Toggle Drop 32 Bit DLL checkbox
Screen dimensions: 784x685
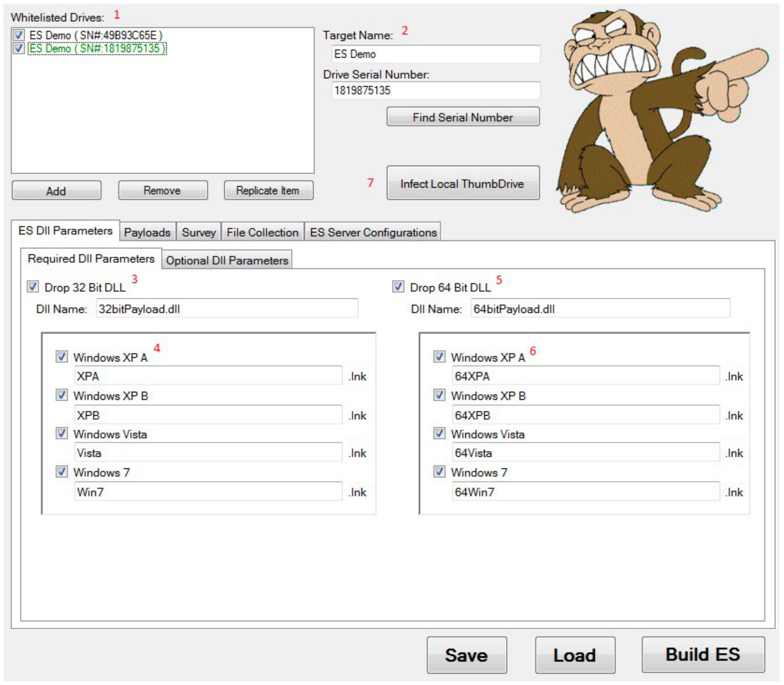click(33, 287)
